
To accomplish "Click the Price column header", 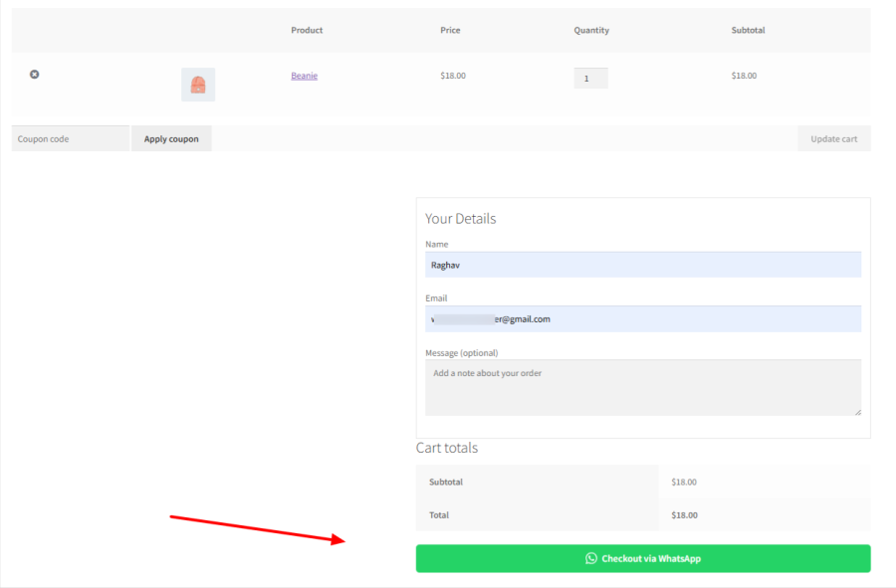I will [x=450, y=30].
